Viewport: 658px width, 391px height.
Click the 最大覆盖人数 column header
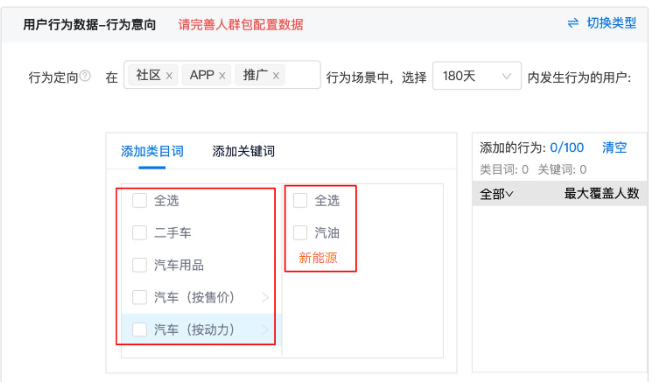pyautogui.click(x=601, y=193)
